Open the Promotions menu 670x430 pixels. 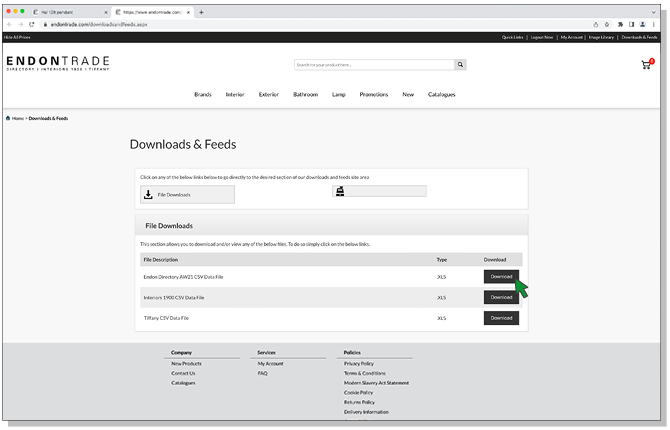click(x=374, y=94)
